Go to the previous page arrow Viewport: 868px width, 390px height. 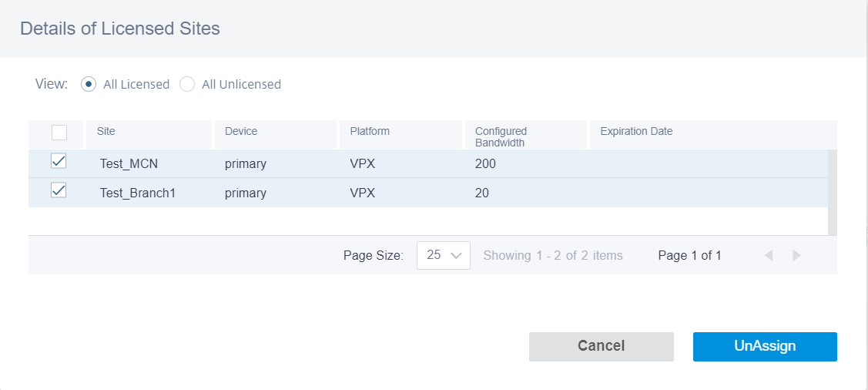[x=769, y=255]
